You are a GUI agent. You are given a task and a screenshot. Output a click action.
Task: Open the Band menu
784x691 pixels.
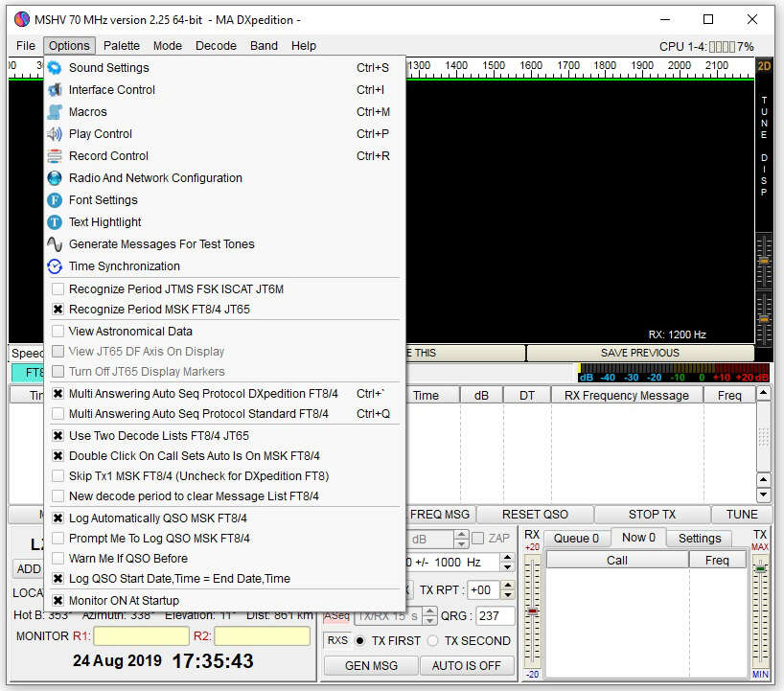click(x=264, y=46)
